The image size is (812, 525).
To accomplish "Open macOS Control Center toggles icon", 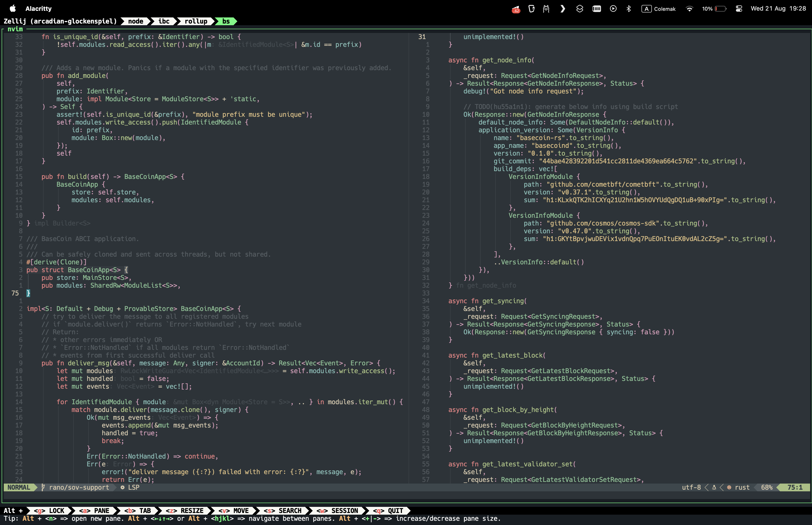I will [x=739, y=9].
